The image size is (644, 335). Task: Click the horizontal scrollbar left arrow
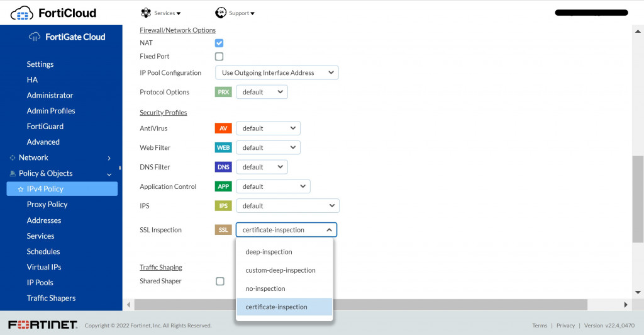coord(128,305)
